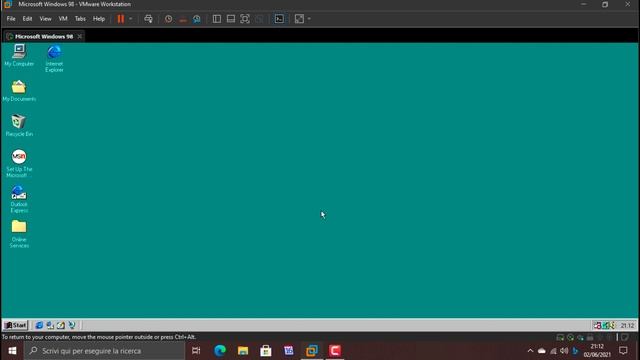
Task: Toggle the library sidebar panel icon
Action: pyautogui.click(x=217, y=19)
